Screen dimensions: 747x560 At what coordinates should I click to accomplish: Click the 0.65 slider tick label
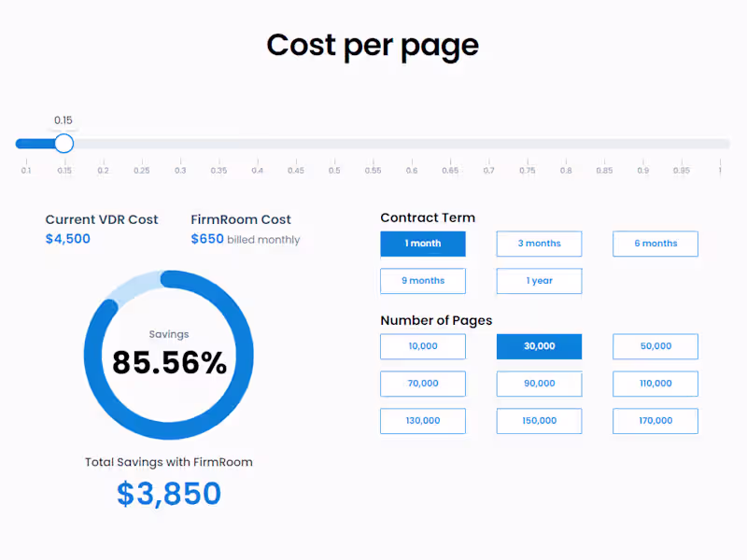pos(450,171)
